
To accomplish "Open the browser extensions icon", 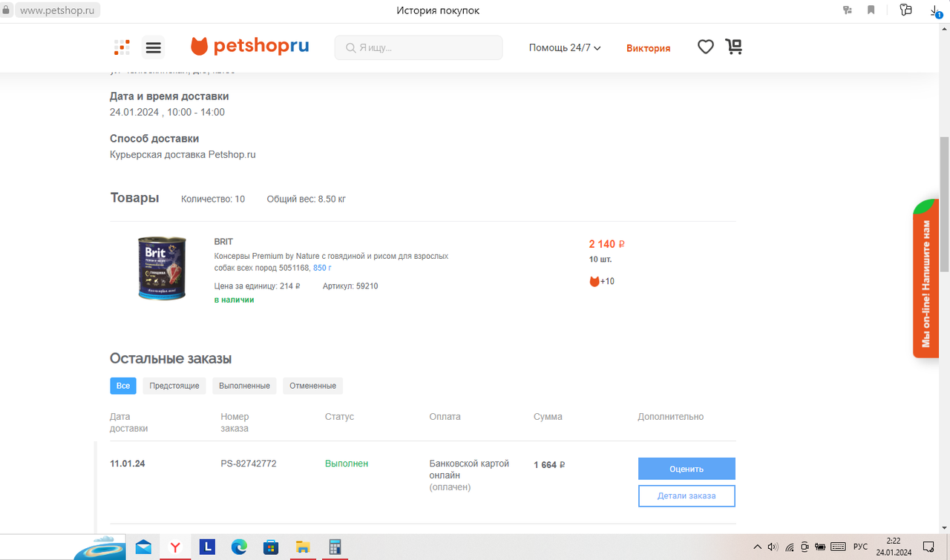I will (x=905, y=10).
